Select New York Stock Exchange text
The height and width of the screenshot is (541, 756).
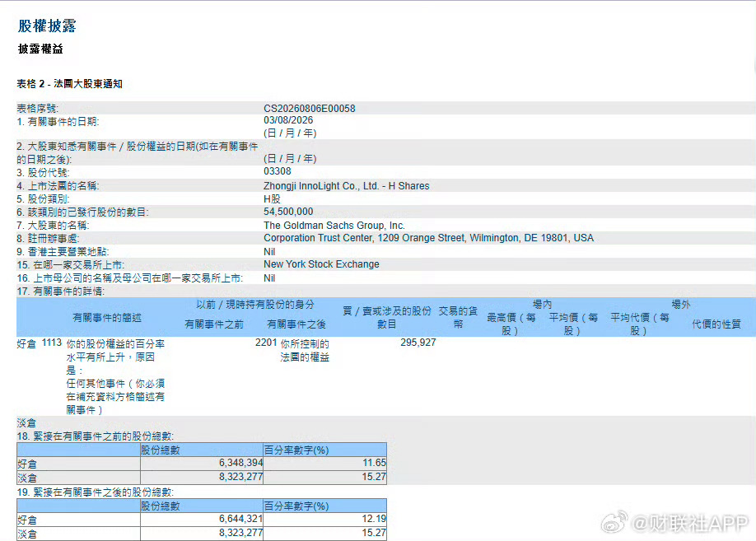[x=321, y=264]
